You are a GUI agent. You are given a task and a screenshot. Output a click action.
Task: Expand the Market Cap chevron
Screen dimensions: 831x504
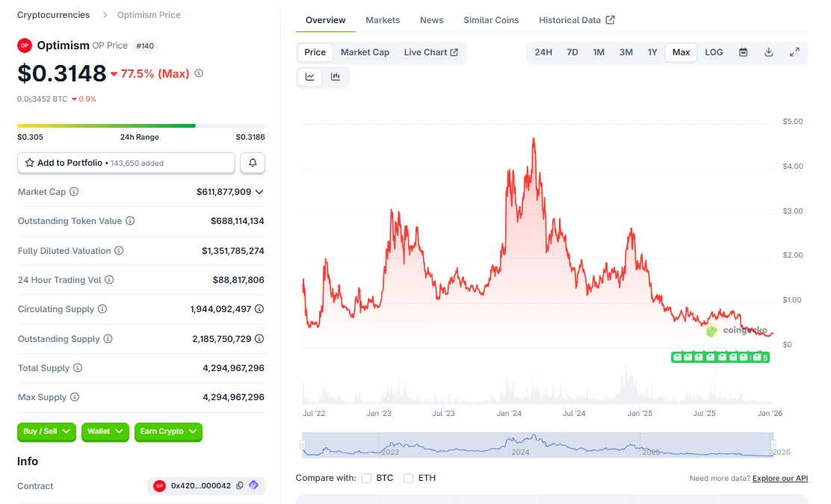tap(259, 192)
